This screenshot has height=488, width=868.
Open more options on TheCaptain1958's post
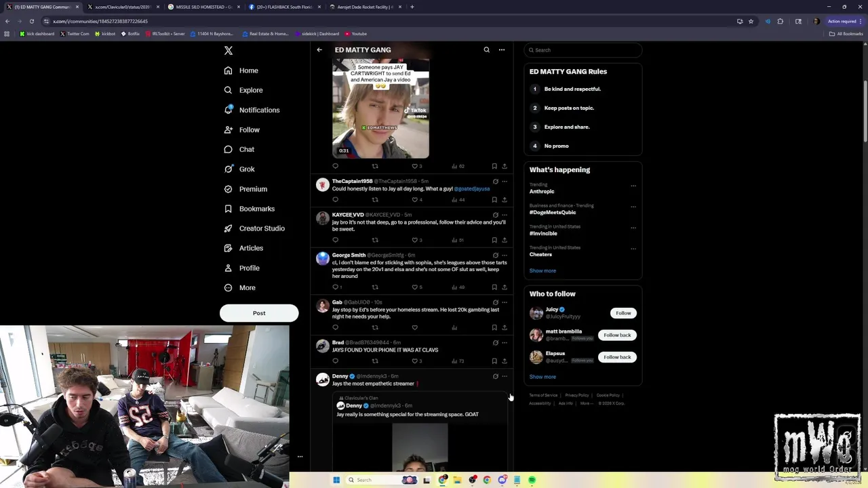(x=505, y=182)
